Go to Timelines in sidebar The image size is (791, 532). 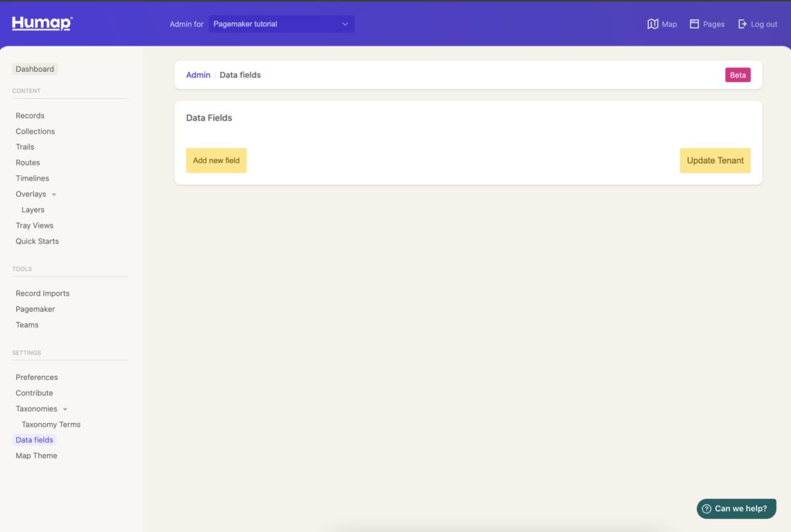(32, 178)
